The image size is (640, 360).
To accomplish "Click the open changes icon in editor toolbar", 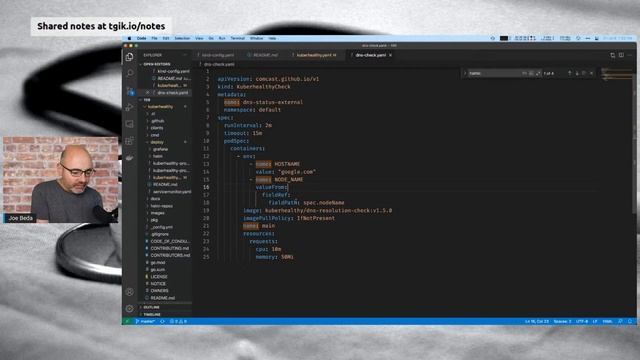I will tap(612, 55).
